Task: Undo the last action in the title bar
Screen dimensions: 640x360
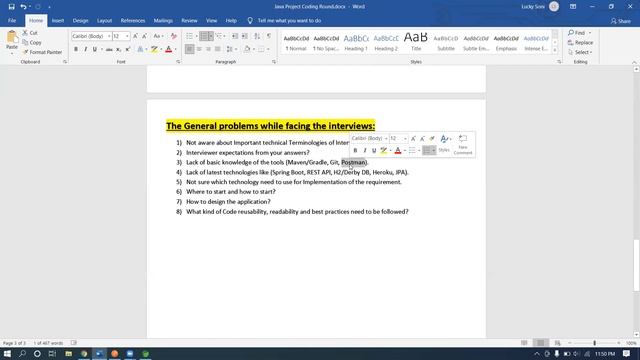Action: click(x=23, y=7)
